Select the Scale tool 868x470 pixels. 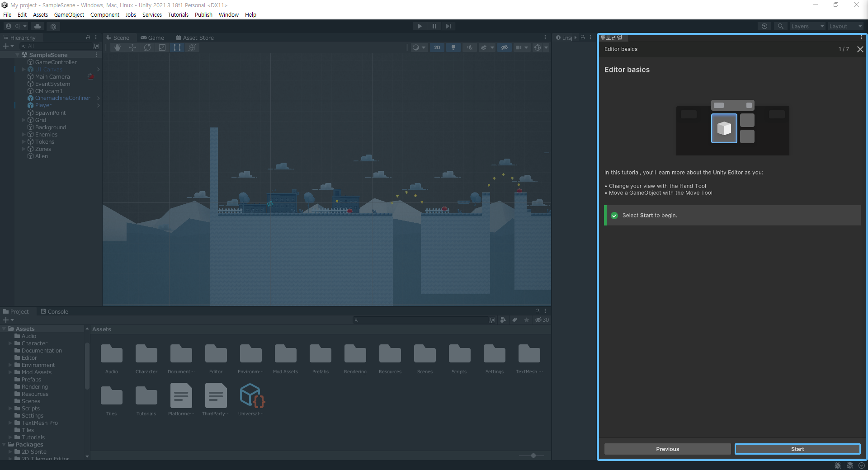[x=162, y=47]
